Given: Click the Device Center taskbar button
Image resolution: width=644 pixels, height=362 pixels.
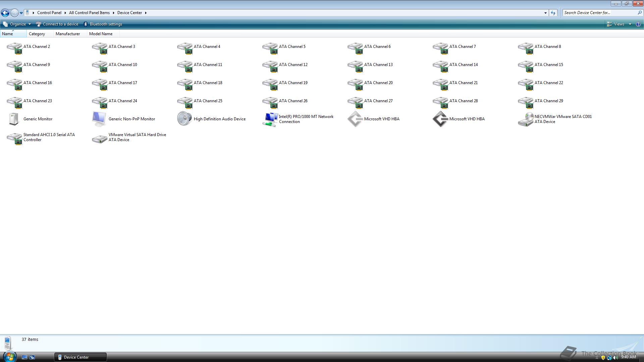Looking at the screenshot, I should (80, 357).
